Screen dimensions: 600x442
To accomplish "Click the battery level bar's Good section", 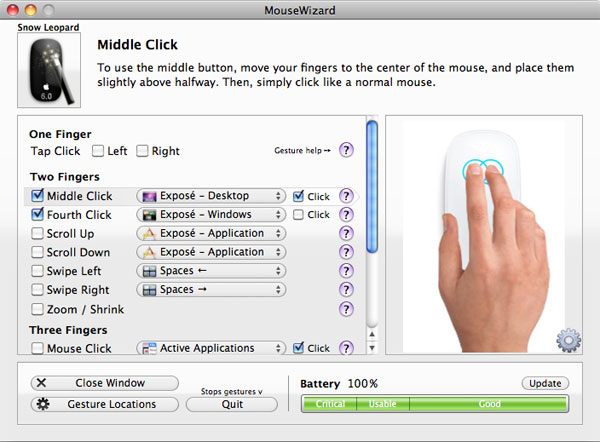I will pyautogui.click(x=489, y=404).
